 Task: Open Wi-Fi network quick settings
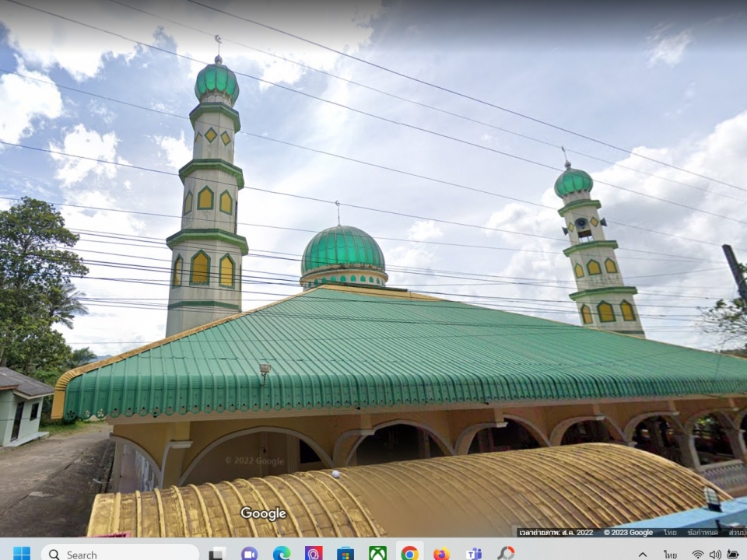click(x=697, y=555)
